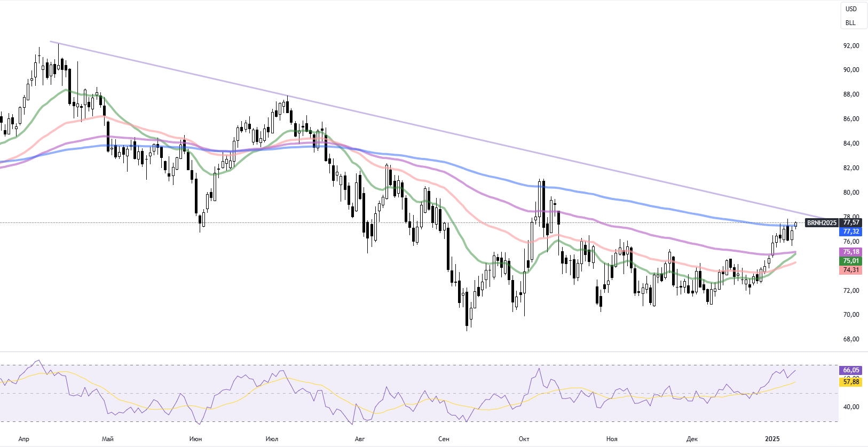Click the 86,00 price scale level
Image resolution: width=868 pixels, height=447 pixels.
click(851, 119)
